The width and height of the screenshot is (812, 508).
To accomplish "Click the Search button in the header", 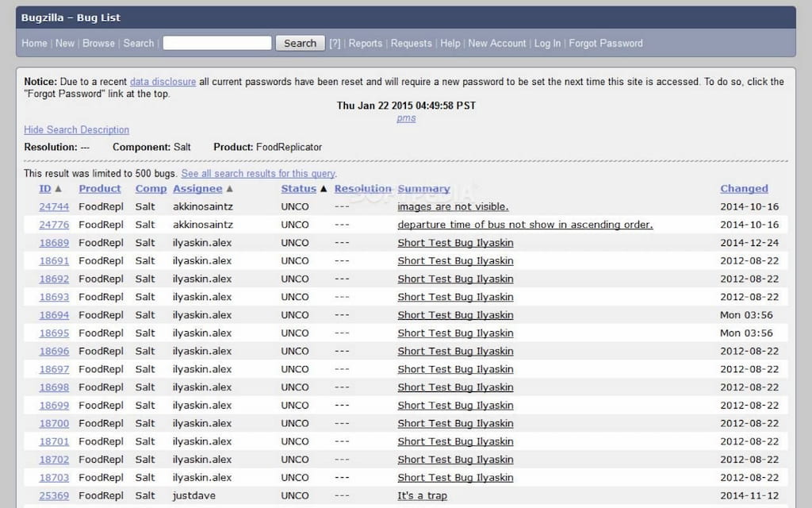I will [x=300, y=43].
